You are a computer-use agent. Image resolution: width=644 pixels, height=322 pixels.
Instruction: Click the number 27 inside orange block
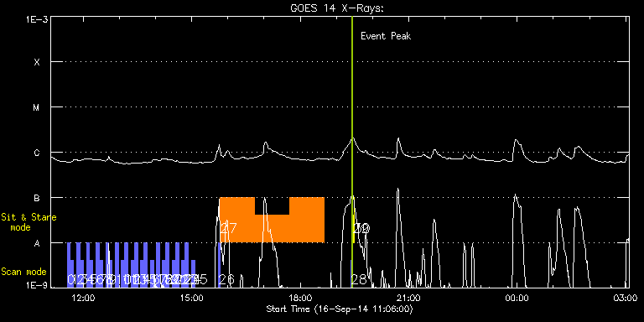229,228
